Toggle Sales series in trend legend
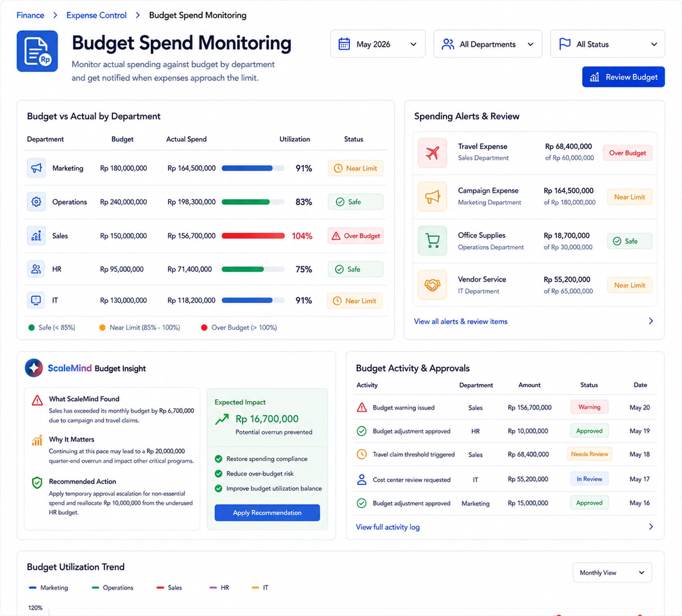Screen dimensions: 682x616 (169, 587)
